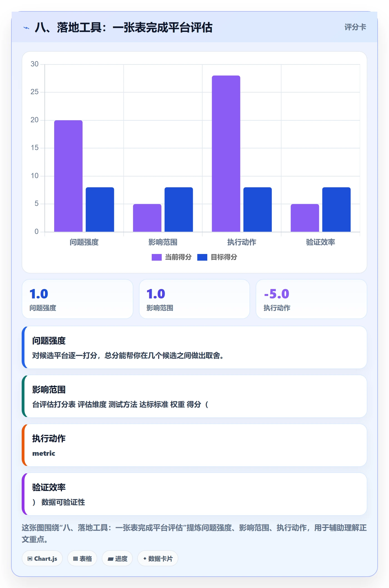This screenshot has width=389, height=588.
Task: Click the text 数据可验证性
Action: pos(63,502)
